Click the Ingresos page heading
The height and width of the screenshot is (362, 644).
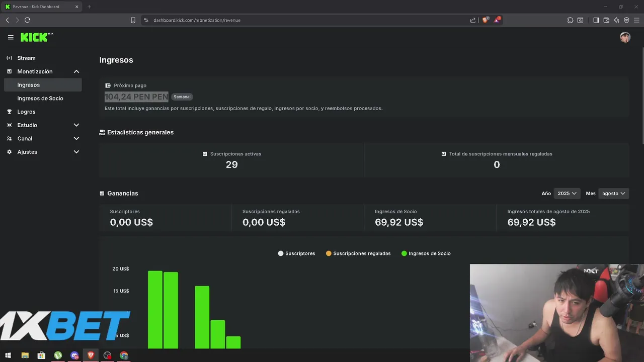tap(116, 60)
